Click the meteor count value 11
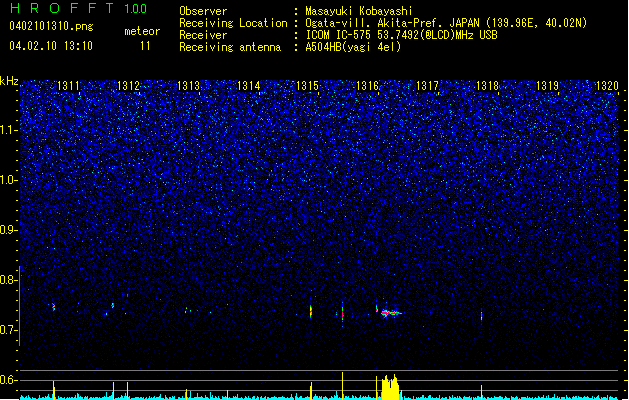Screen dimensions: 629x400 pyautogui.click(x=145, y=46)
